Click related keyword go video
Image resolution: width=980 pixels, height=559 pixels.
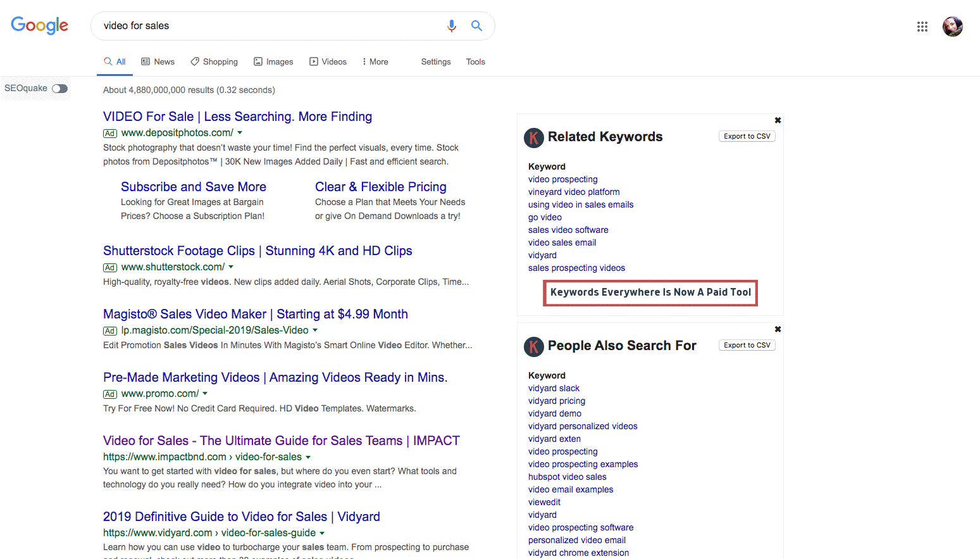[x=545, y=217]
